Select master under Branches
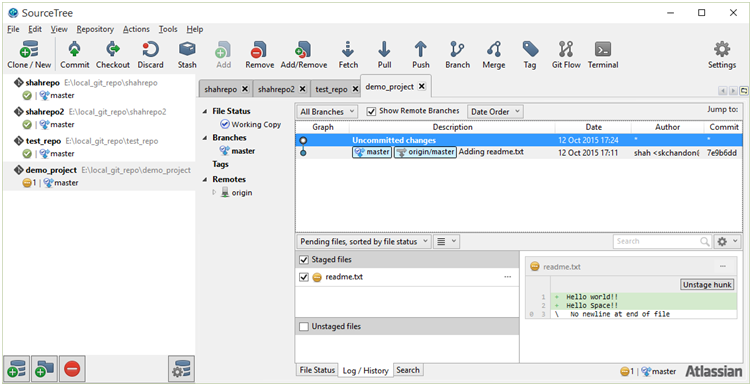752x386 pixels. (243, 151)
